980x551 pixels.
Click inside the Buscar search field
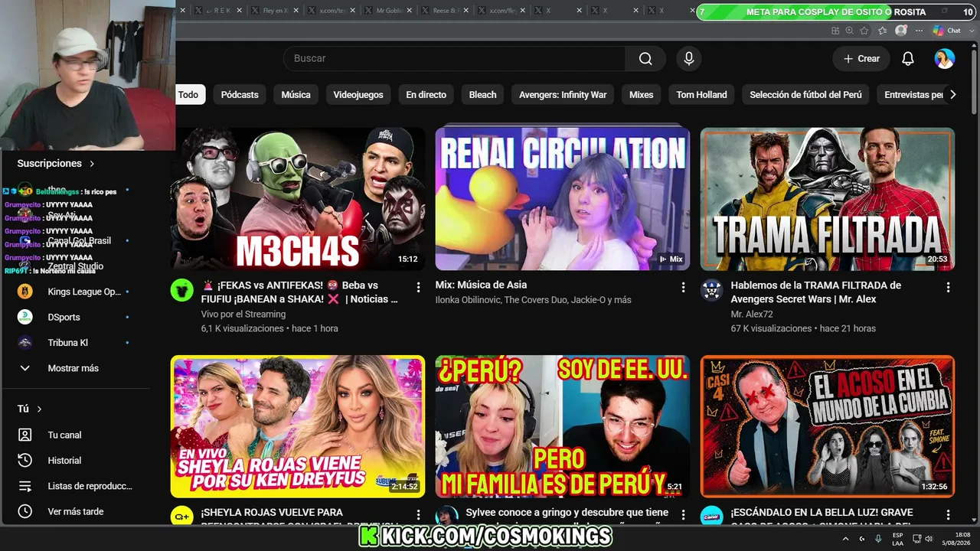[454, 59]
